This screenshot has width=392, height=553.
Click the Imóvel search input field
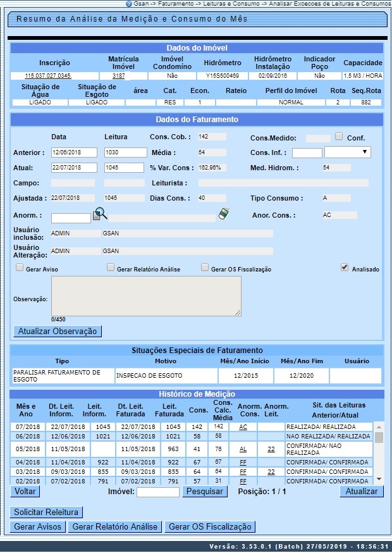tap(158, 492)
